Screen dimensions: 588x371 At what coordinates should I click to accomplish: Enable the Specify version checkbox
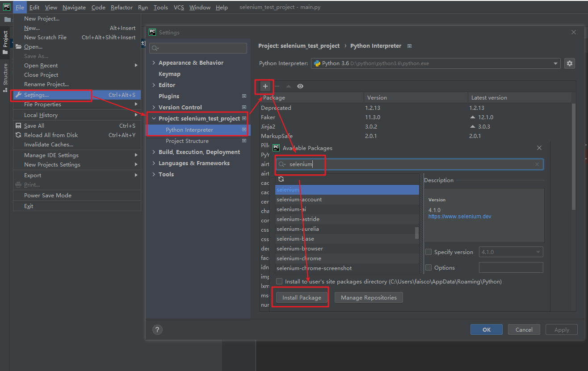(x=429, y=252)
